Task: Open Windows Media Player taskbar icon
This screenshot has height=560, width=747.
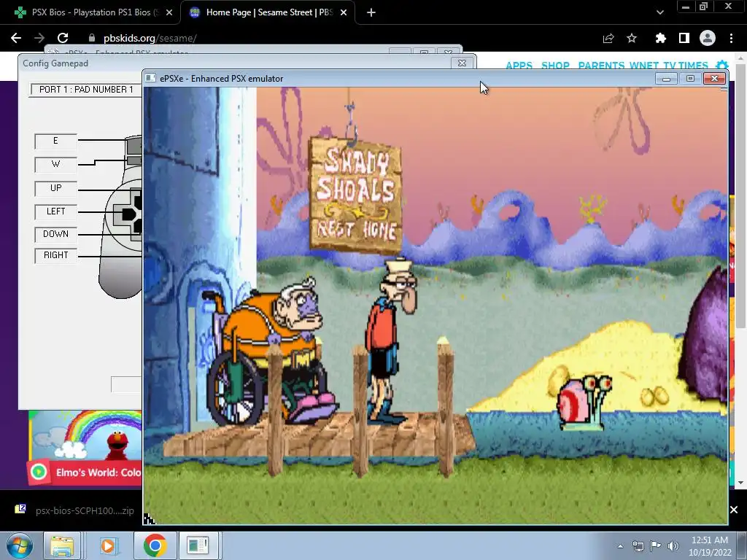Action: click(108, 545)
